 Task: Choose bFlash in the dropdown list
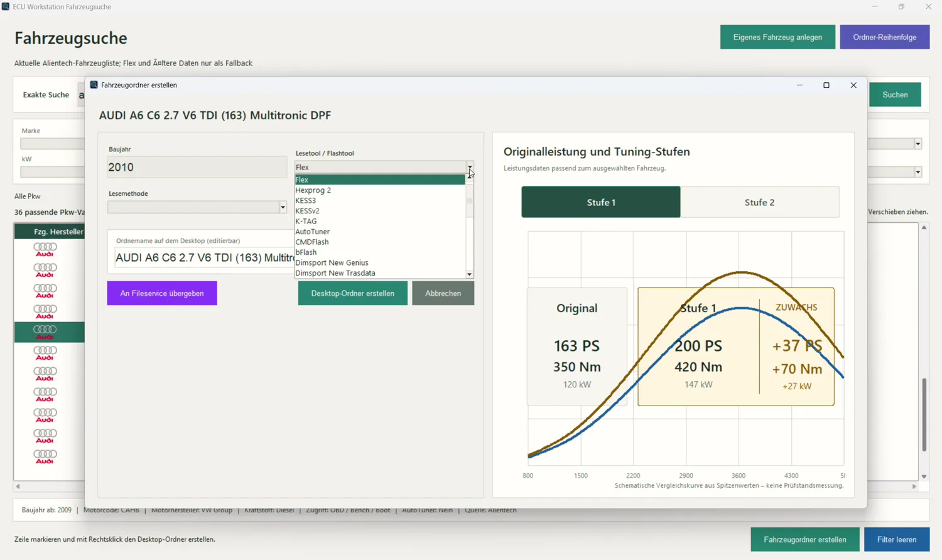coord(380,252)
